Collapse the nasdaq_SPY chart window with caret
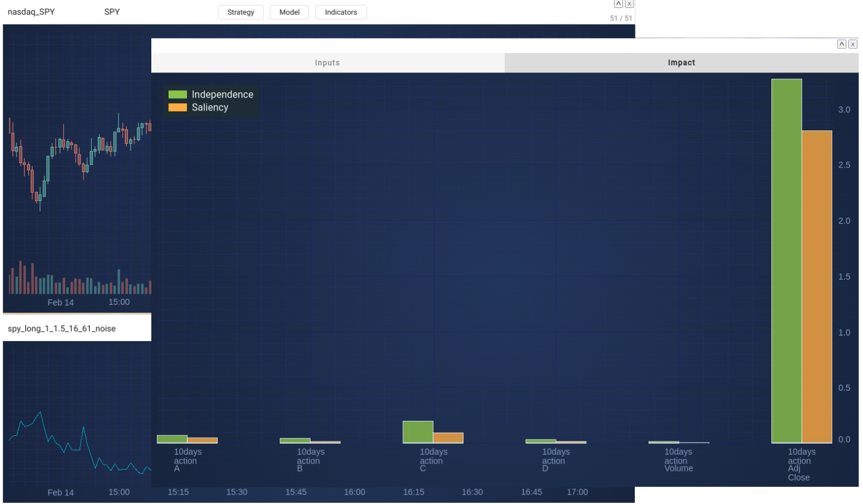This screenshot has width=863, height=504. [x=619, y=4]
